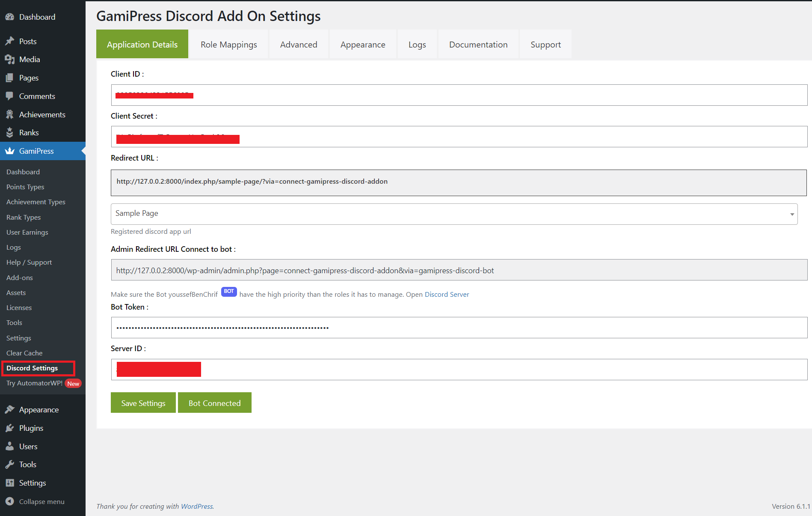
Task: Click the BOT badge next to youssefBenChrif
Action: [x=229, y=292]
